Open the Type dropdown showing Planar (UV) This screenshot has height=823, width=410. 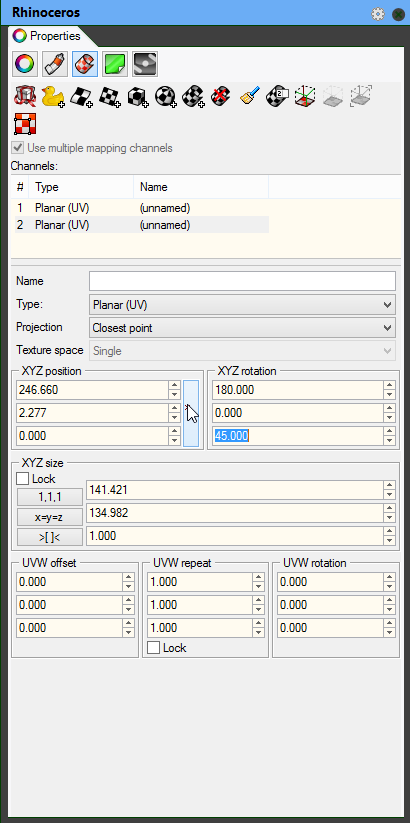(x=242, y=304)
